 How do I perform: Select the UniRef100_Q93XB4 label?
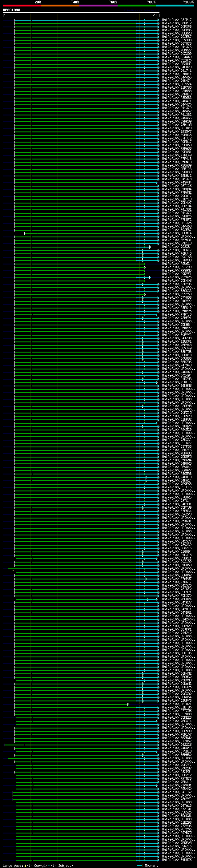point(176,247)
